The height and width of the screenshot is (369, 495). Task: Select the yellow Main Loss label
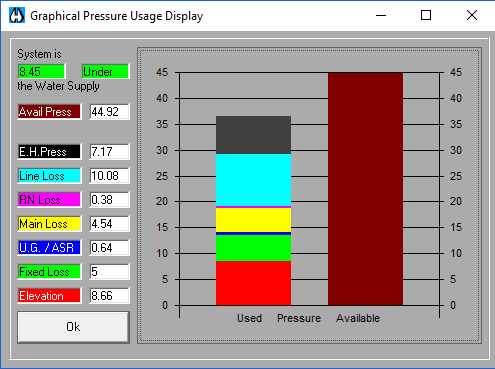[x=49, y=224]
